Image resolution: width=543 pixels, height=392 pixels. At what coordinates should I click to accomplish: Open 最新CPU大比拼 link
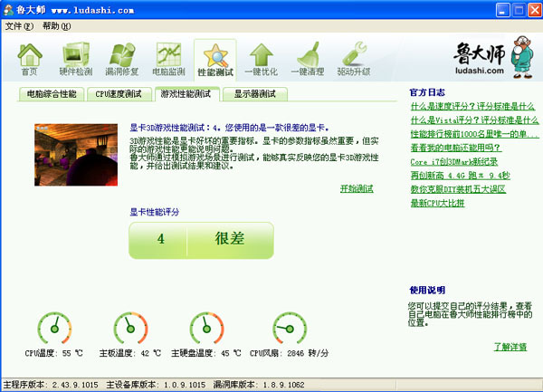(x=437, y=203)
